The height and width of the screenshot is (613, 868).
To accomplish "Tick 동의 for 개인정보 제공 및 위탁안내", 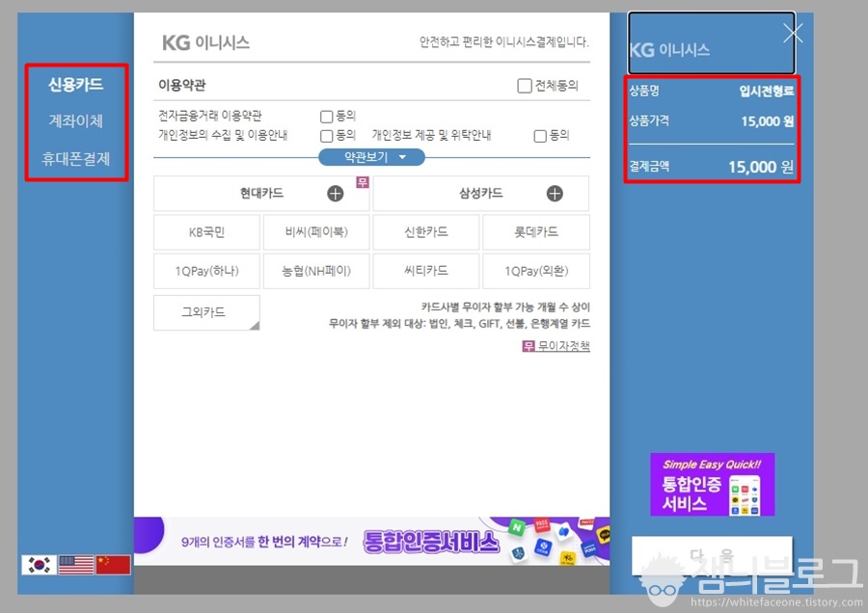I will click(540, 136).
